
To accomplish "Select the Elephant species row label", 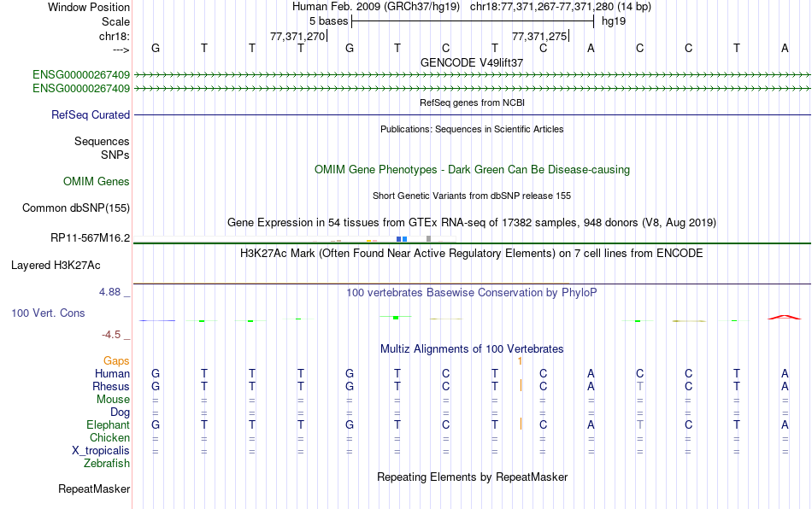I will point(109,424).
